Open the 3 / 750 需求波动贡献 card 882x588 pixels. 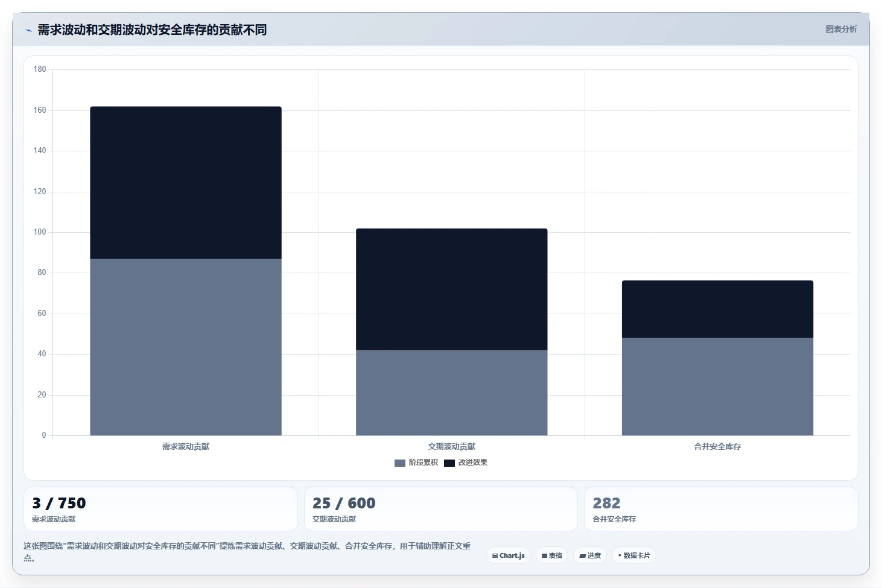[x=160, y=509]
